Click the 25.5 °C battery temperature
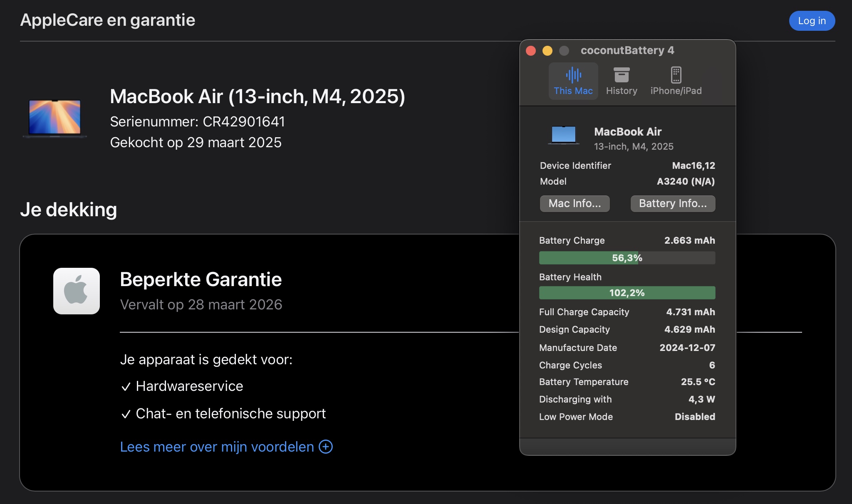The width and height of the screenshot is (852, 504). tap(698, 382)
